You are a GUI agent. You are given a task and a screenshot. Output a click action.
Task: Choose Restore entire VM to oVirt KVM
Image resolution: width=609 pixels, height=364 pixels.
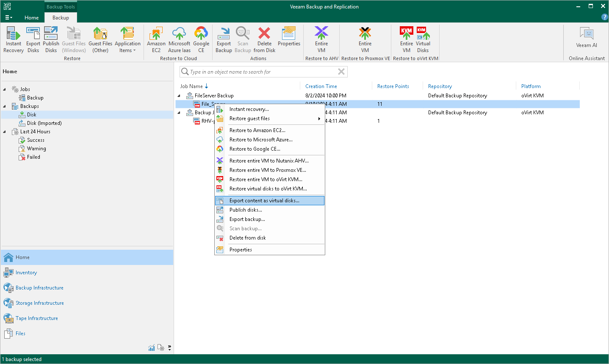click(x=270, y=179)
